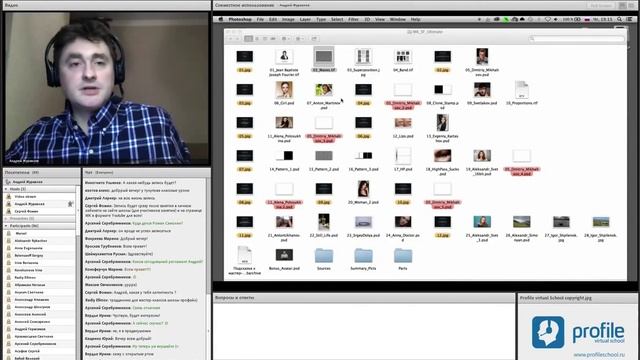Select the 07.jpg yellow-tagged file
The height and width of the screenshot is (360, 640).
[x=244, y=160]
